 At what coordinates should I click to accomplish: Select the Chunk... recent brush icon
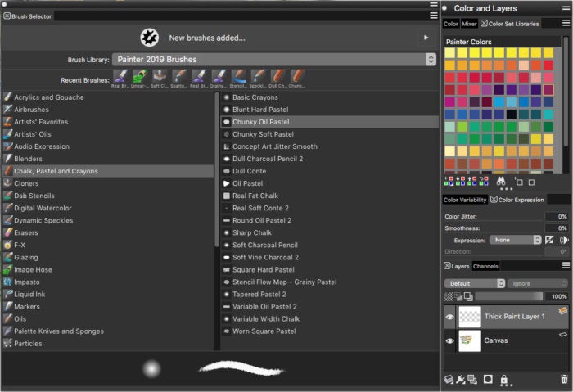click(297, 77)
